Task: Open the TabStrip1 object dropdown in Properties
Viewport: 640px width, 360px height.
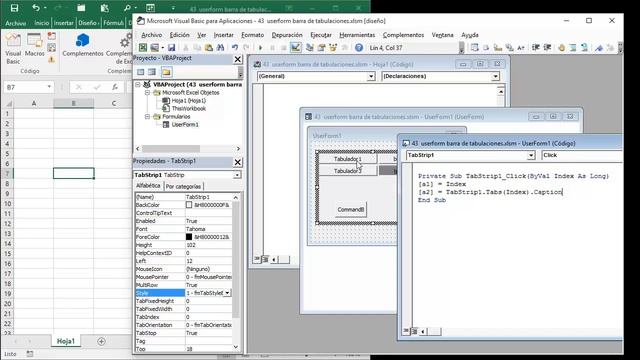Action: [x=237, y=175]
